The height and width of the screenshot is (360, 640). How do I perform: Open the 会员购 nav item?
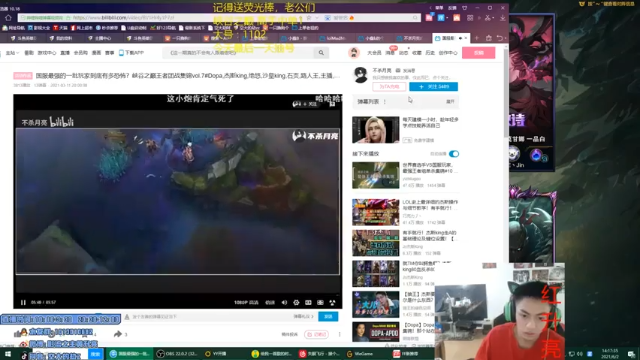point(80,53)
